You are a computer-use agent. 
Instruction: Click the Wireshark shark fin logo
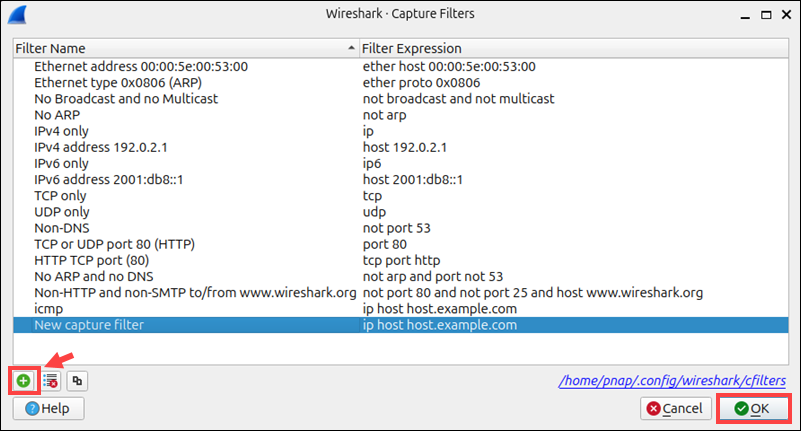click(17, 14)
